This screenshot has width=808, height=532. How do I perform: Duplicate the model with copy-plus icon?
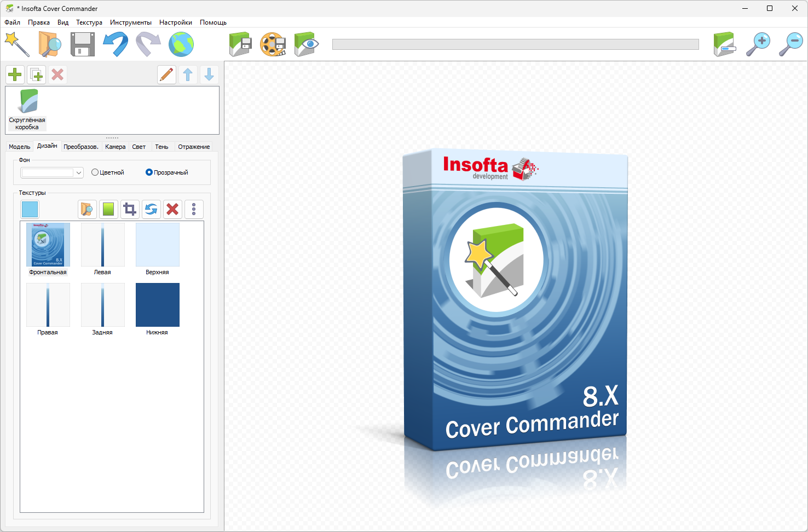pyautogui.click(x=36, y=74)
